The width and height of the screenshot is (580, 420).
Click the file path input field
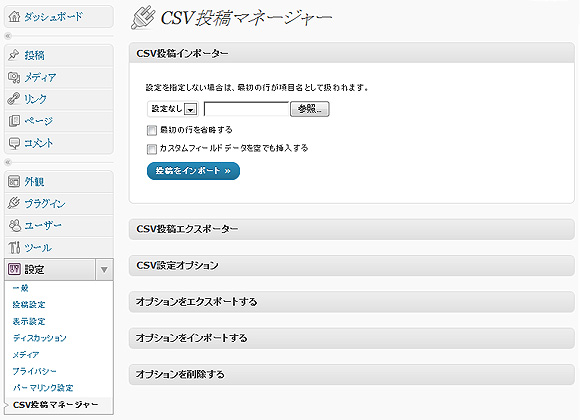(246, 109)
